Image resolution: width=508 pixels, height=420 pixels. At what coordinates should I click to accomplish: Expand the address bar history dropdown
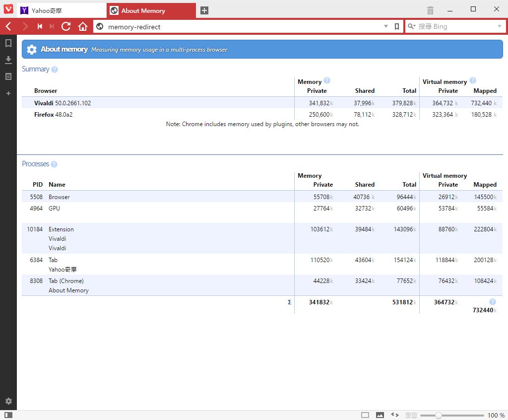pos(386,26)
